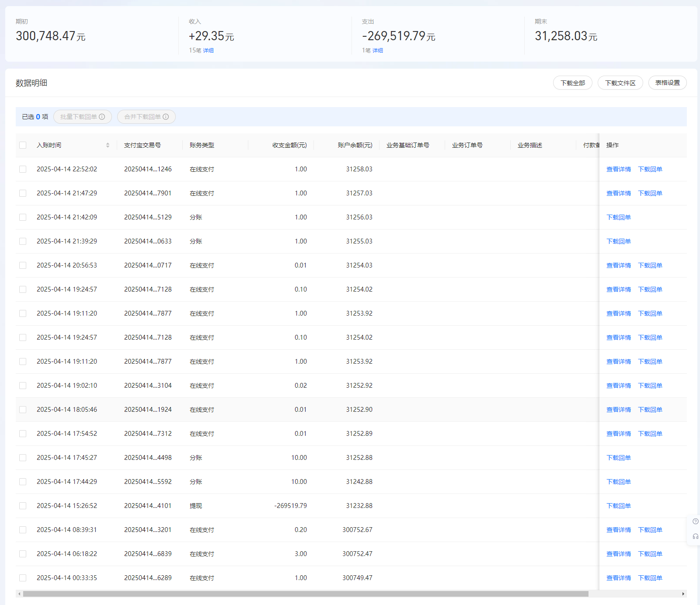
Task: Click info icon beside 批量下载回单
Action: point(102,117)
